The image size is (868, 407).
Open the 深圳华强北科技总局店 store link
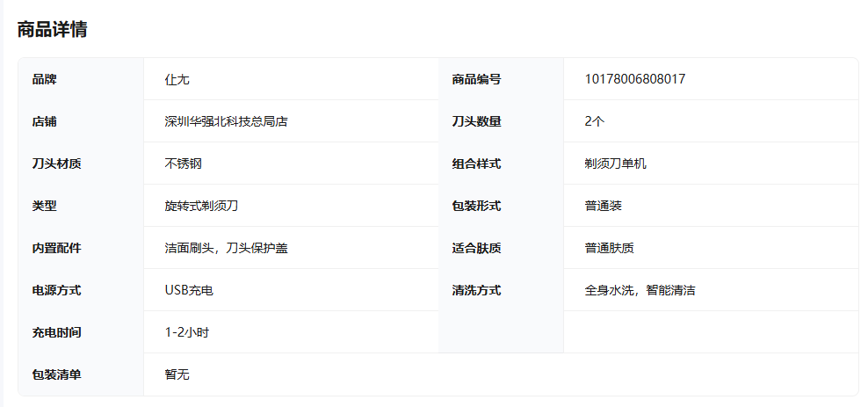[226, 121]
